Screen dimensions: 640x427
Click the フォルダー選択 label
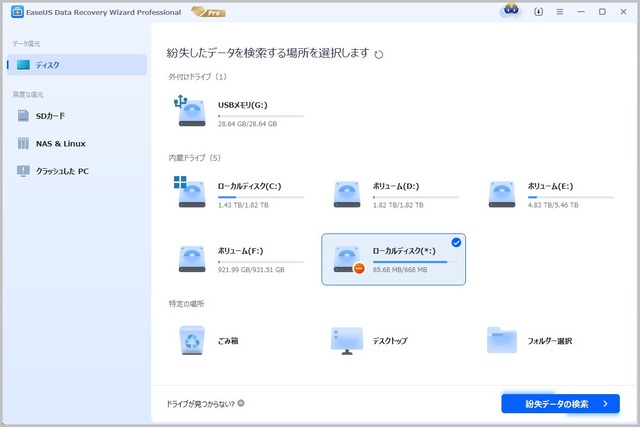(x=550, y=341)
